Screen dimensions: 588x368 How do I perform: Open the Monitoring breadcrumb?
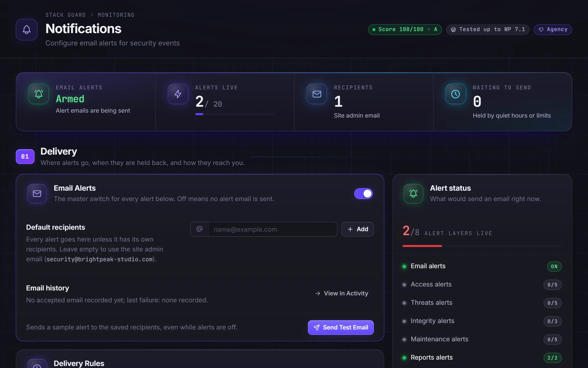(116, 15)
